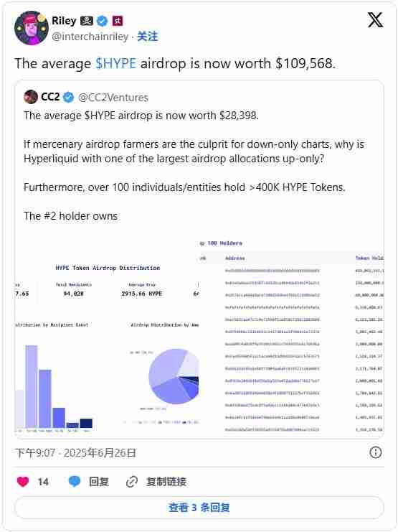Click the blue verified badge next to Riley
This screenshot has height=532, width=398.
click(x=102, y=21)
